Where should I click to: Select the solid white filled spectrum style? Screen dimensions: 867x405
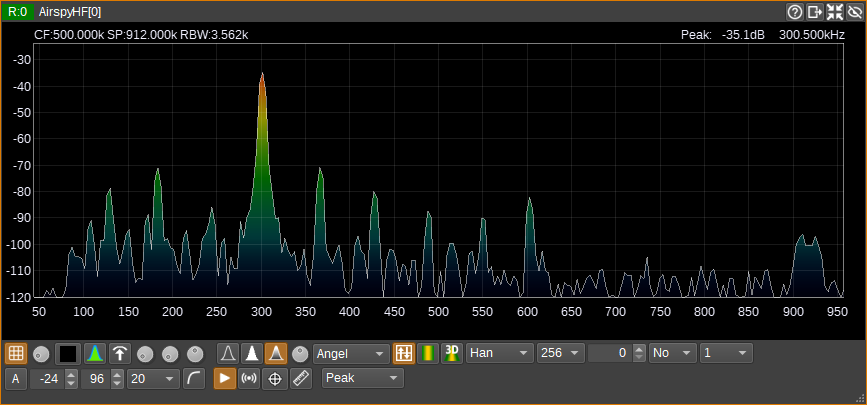coord(252,353)
